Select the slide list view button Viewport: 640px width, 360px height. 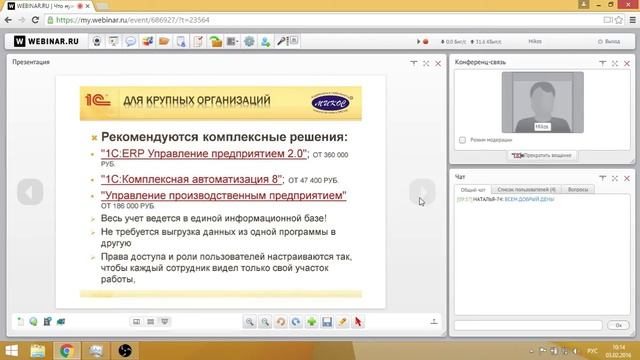point(151,322)
